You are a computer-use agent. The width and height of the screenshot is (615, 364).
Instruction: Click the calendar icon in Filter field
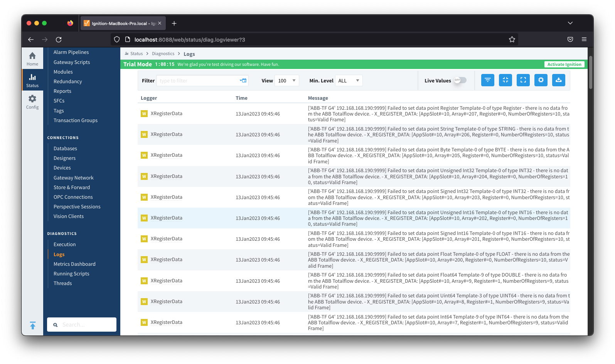point(243,81)
